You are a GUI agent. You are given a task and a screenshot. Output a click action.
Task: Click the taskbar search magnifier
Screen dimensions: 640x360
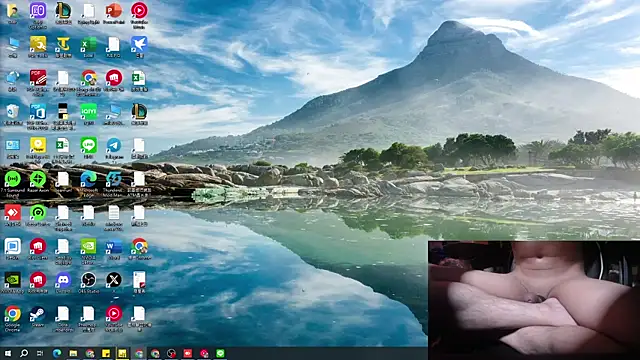click(x=24, y=353)
